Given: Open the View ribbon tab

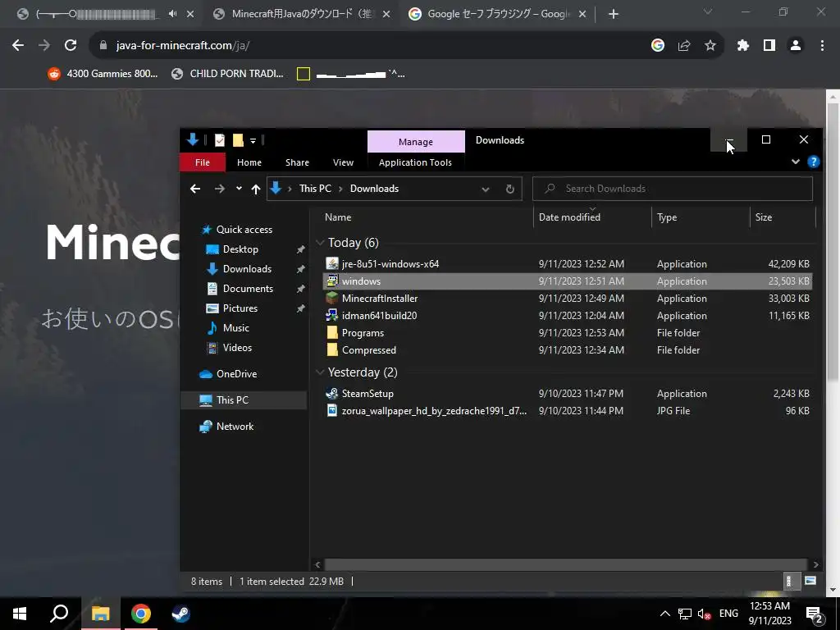Looking at the screenshot, I should click(x=344, y=162).
